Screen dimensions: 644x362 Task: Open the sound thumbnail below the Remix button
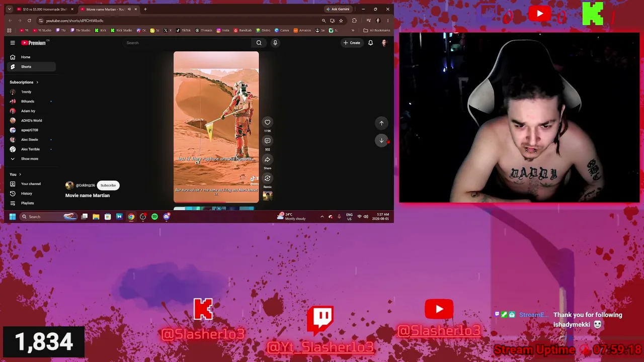pyautogui.click(x=267, y=196)
